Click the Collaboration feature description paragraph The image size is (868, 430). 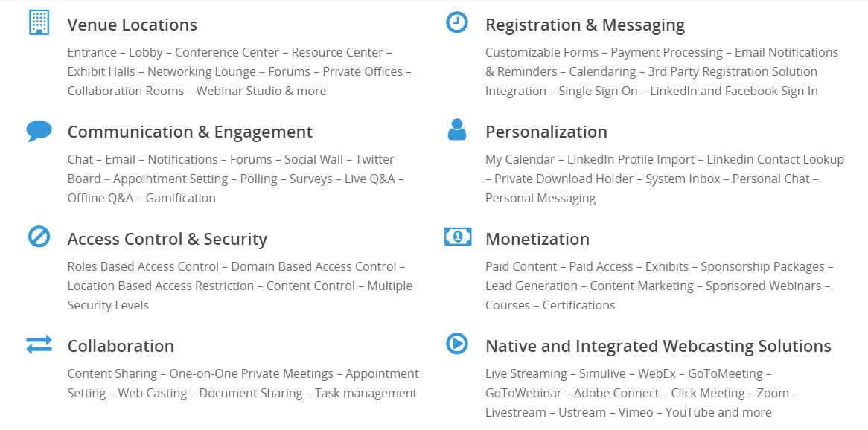pyautogui.click(x=243, y=383)
